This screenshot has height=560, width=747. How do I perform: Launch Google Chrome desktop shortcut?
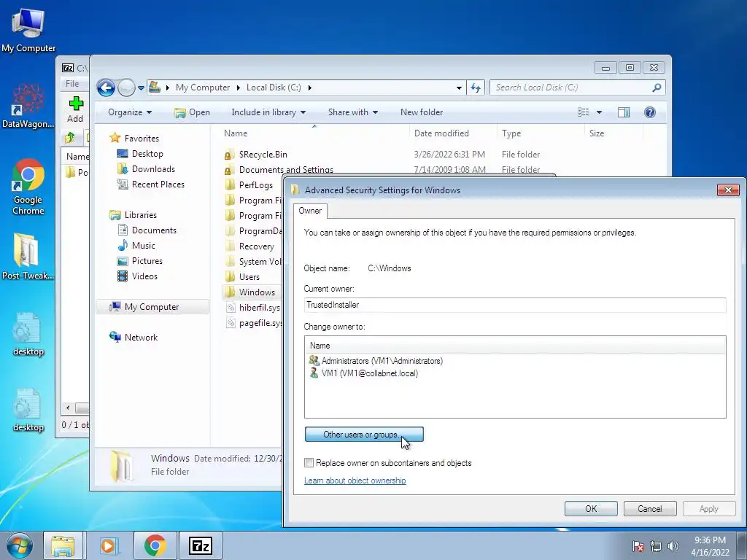[x=28, y=187]
